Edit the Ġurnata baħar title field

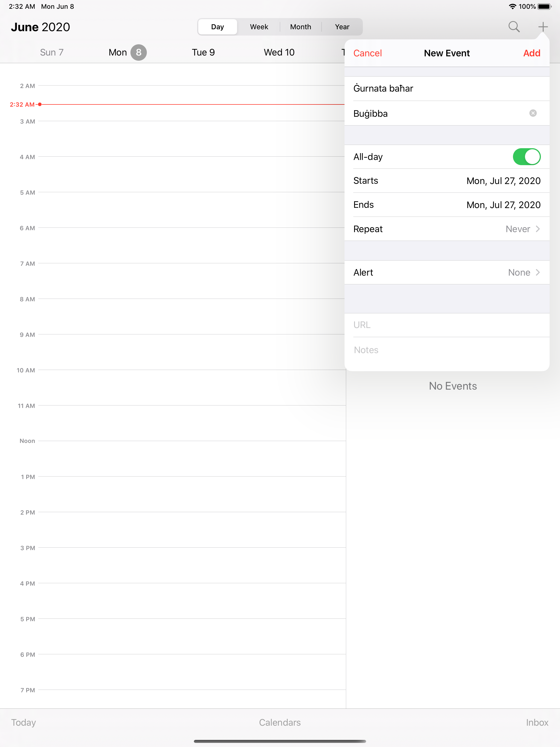pyautogui.click(x=447, y=89)
